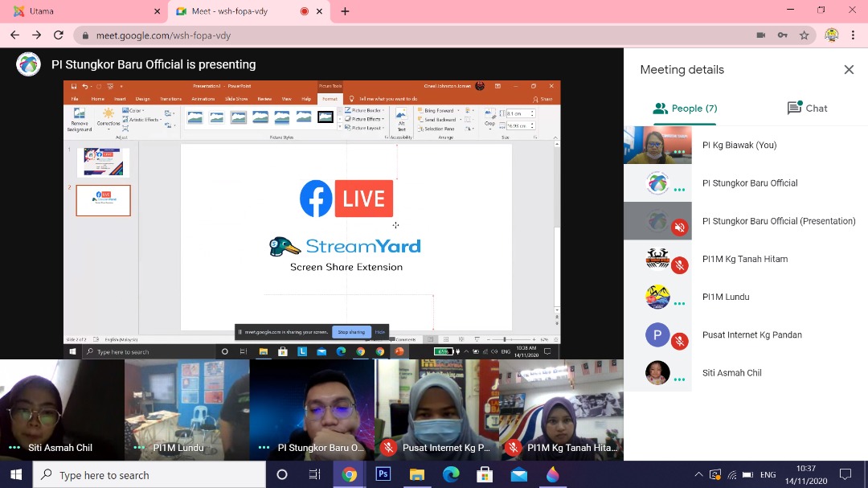Open a new browser tab
Image resolution: width=868 pixels, height=488 pixels.
click(345, 11)
